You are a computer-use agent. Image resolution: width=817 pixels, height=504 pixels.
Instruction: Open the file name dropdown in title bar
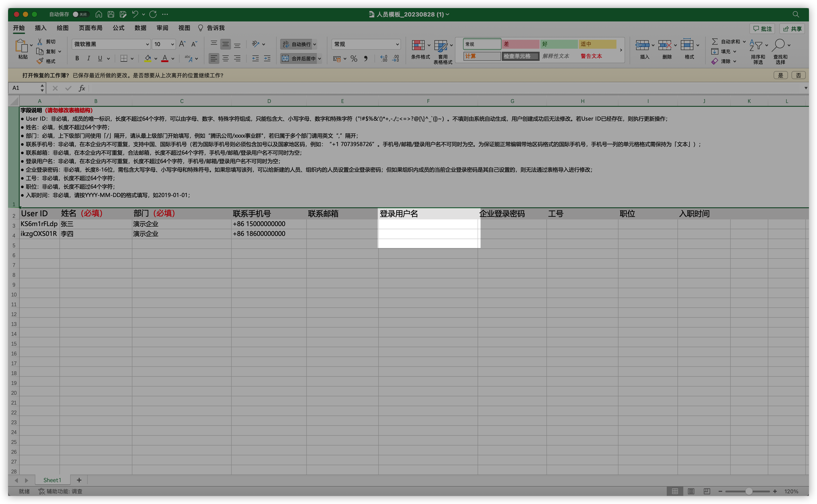pyautogui.click(x=447, y=14)
